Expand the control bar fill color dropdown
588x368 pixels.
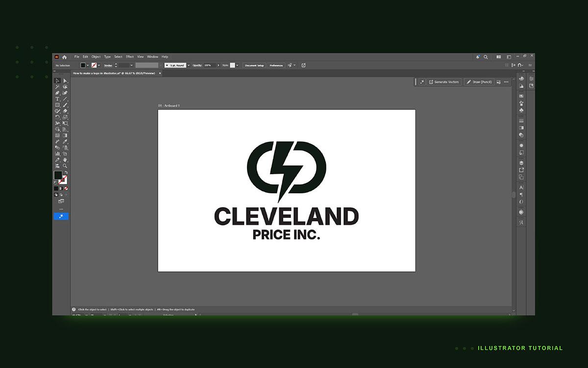pos(88,65)
